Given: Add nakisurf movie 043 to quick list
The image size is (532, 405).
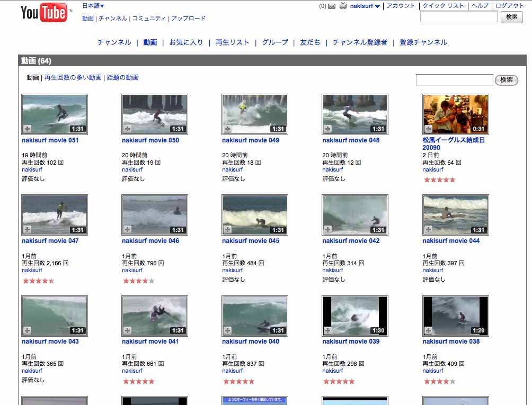Looking at the screenshot, I should pos(27,330).
